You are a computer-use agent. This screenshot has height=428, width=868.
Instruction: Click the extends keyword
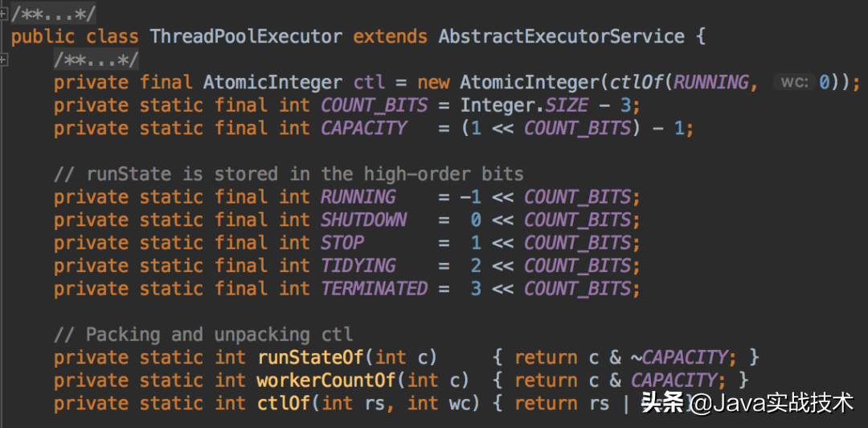point(391,36)
